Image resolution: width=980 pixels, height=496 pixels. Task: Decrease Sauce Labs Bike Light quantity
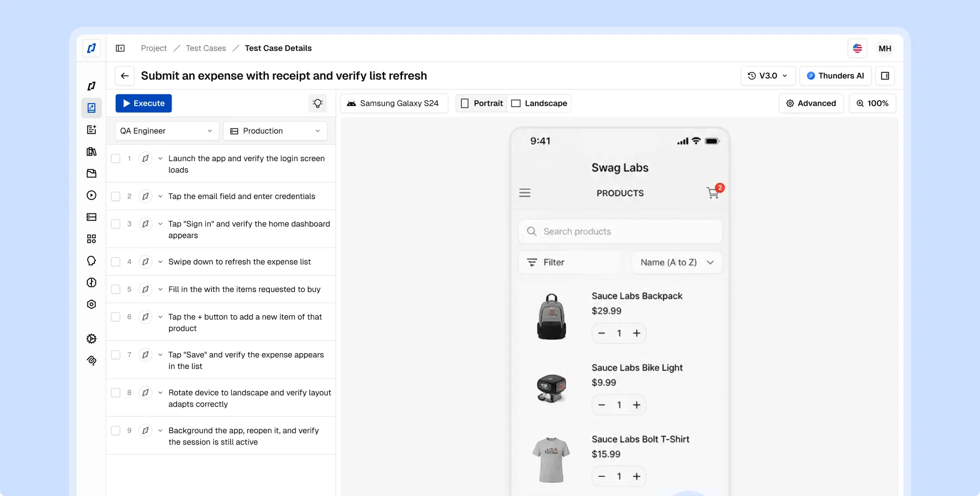tap(602, 405)
